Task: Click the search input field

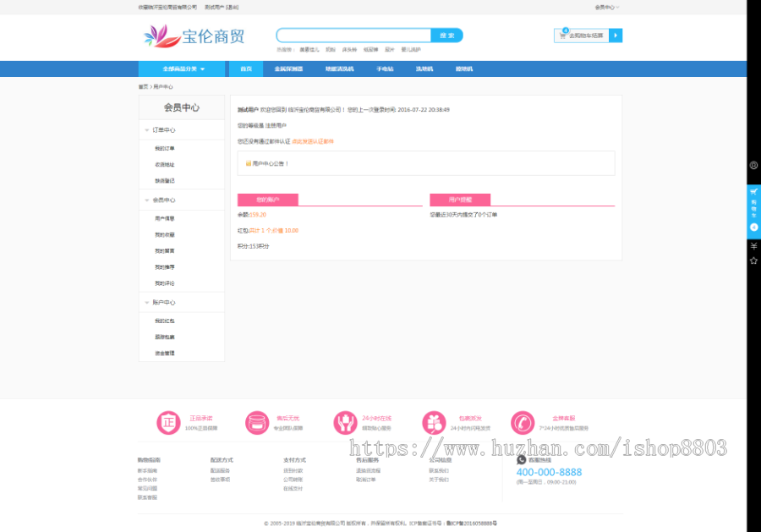Action: [x=353, y=36]
